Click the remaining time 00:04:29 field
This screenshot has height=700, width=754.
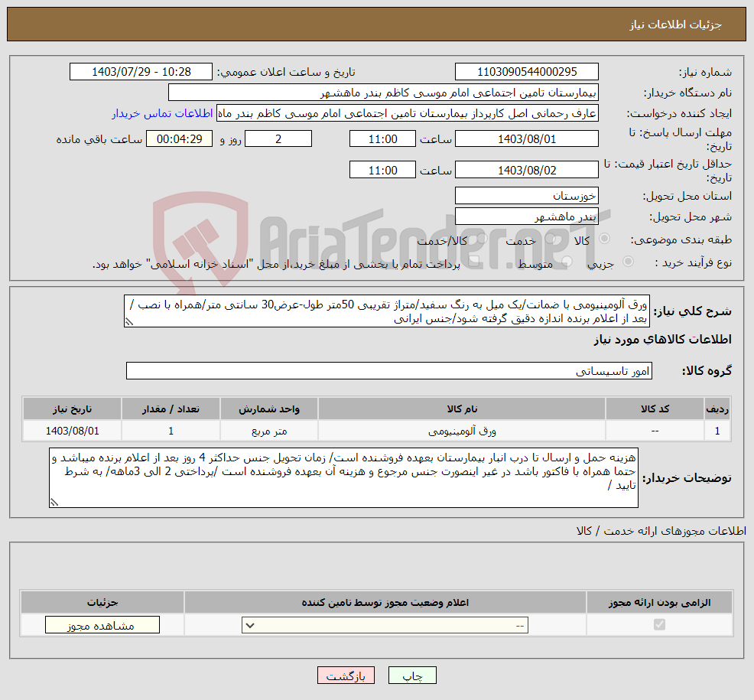click(179, 139)
